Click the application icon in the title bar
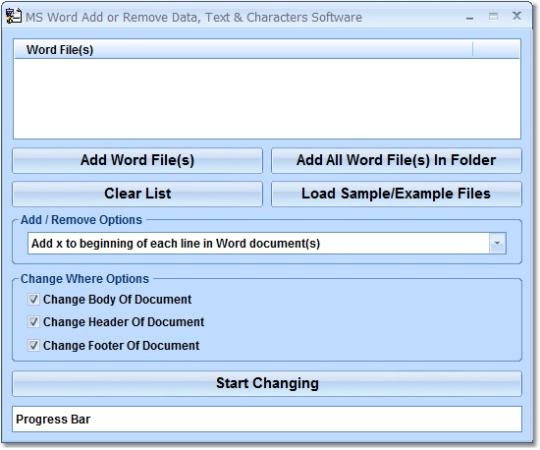This screenshot has width=540, height=450. point(13,17)
